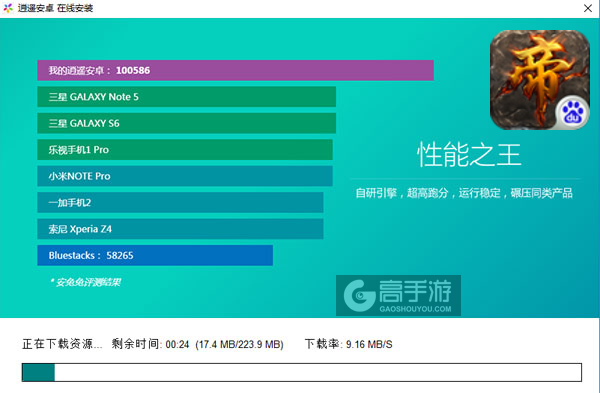Click the Baidu paw badge on game icon

(572, 113)
